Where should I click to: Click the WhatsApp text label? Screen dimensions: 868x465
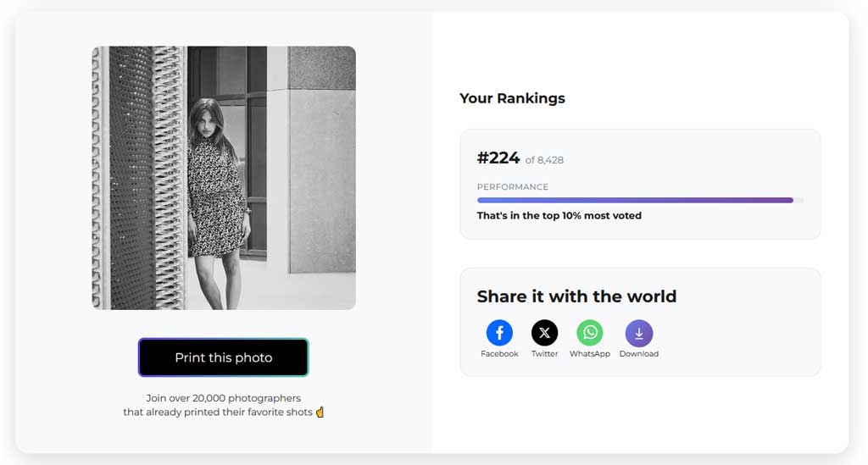coord(590,354)
